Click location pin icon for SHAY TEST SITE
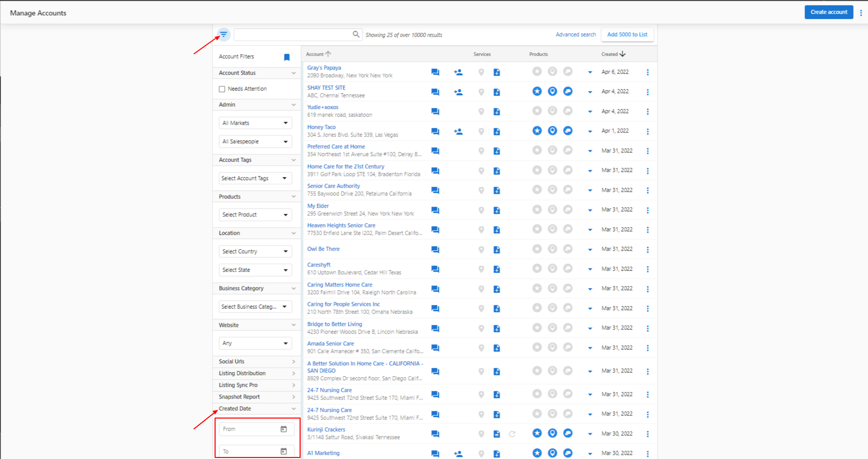The height and width of the screenshot is (459, 868). [481, 92]
